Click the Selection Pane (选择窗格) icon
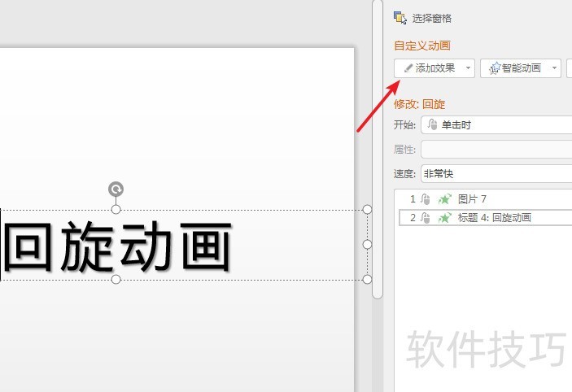Image resolution: width=572 pixels, height=392 pixels. [x=400, y=17]
